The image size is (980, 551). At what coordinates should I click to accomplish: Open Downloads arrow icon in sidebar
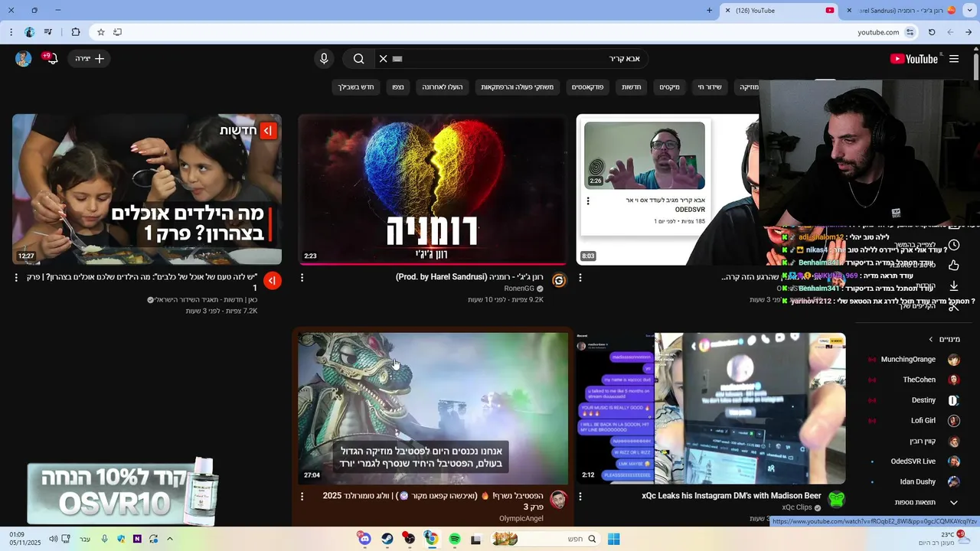[954, 285]
